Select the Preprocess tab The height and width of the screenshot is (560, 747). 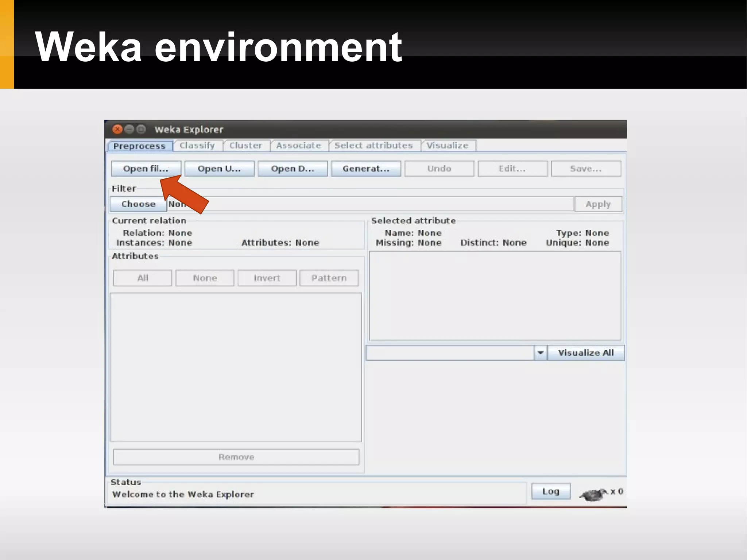pyautogui.click(x=139, y=146)
